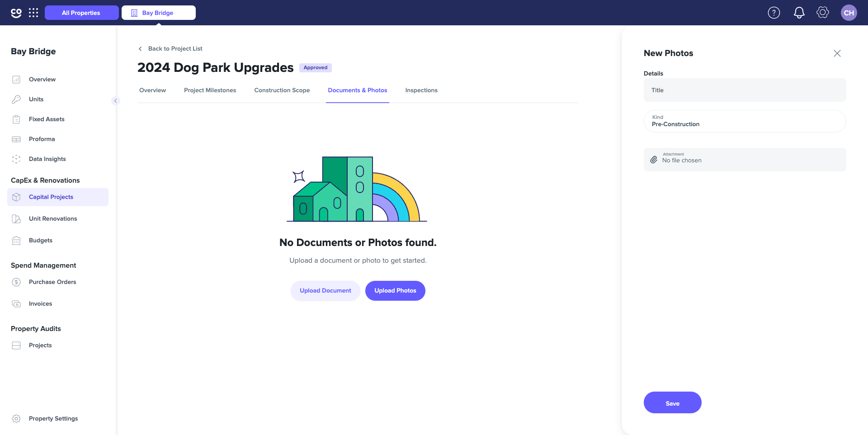Open the help question mark icon
Screen dimensions: 868x435
click(x=774, y=13)
